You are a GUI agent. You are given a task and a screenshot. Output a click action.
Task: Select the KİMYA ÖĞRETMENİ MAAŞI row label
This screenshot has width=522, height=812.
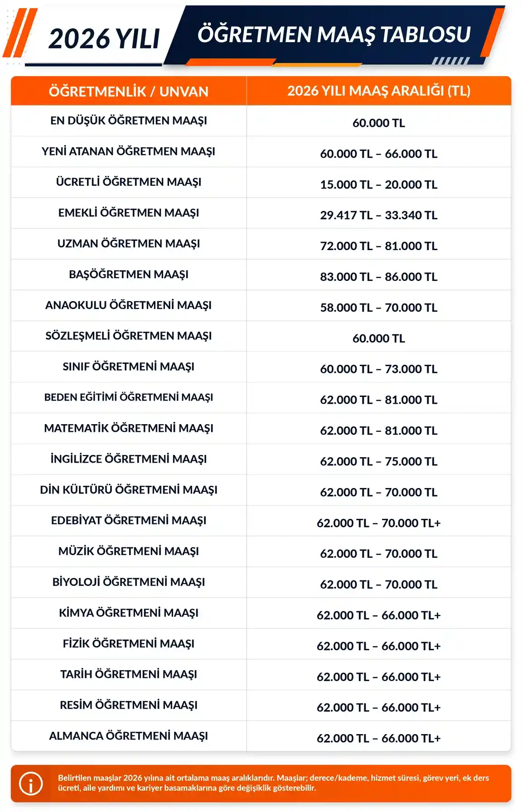[x=129, y=613]
